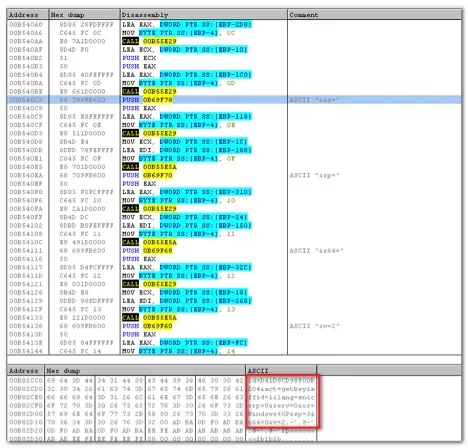Screen dimensions: 468x448
Task: Select the CALL 00B55E5A row at 00B540E5
Action: [234, 167]
